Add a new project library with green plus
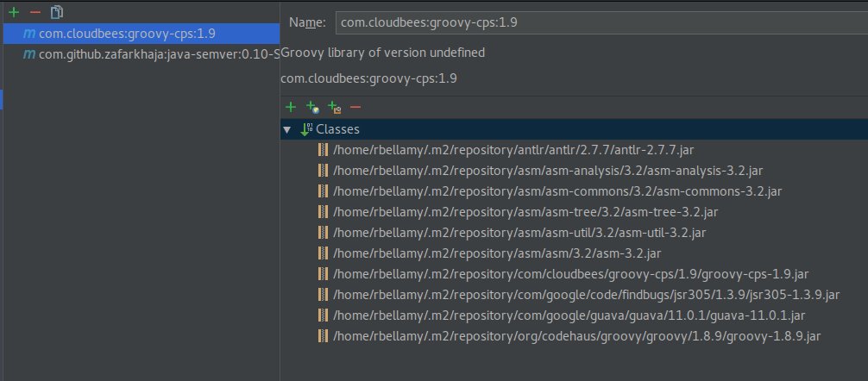This screenshot has height=381, width=868. click(14, 11)
